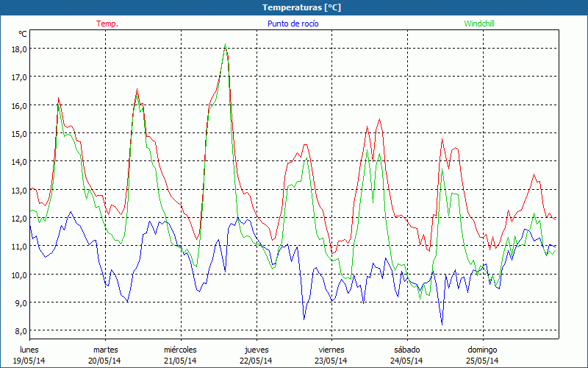This screenshot has width=588, height=368.
Task: Click the °C unit label on the axis
Action: click(23, 34)
